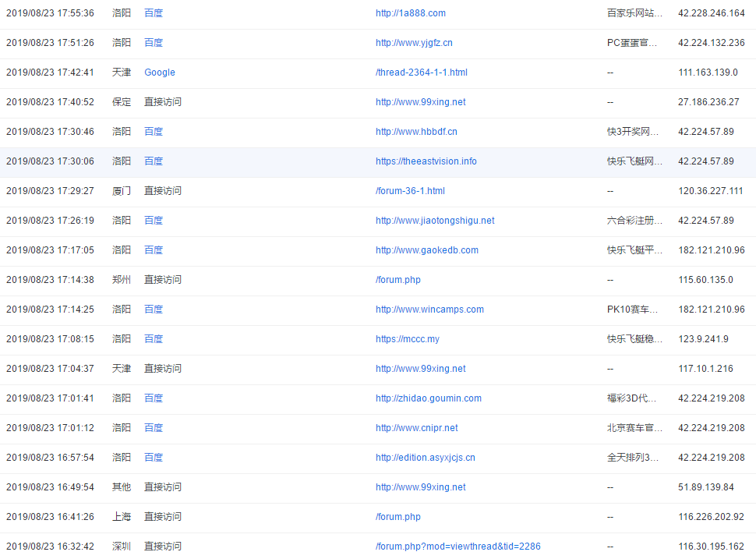Select the IP address 116.30.195.162
This screenshot has height=559, width=756.
pyautogui.click(x=711, y=547)
